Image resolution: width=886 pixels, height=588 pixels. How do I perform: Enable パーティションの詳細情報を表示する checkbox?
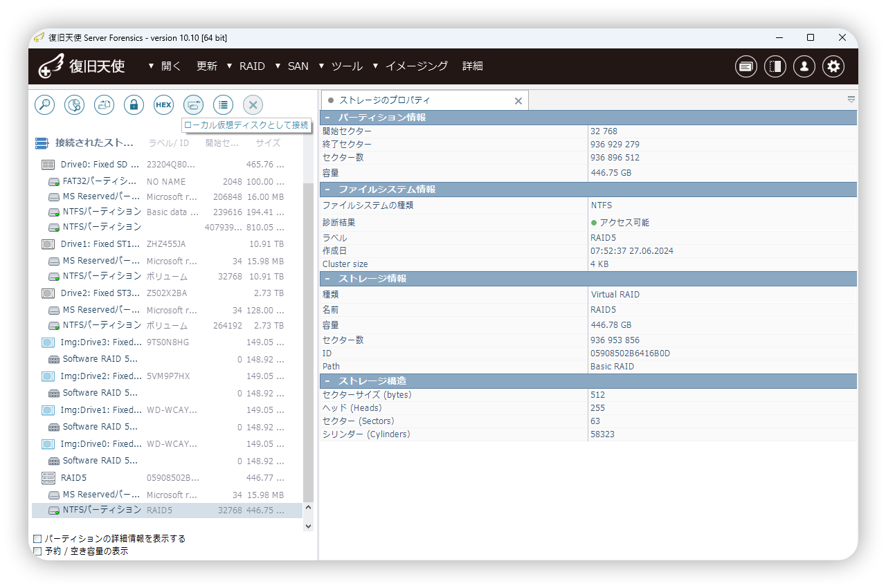[37, 539]
